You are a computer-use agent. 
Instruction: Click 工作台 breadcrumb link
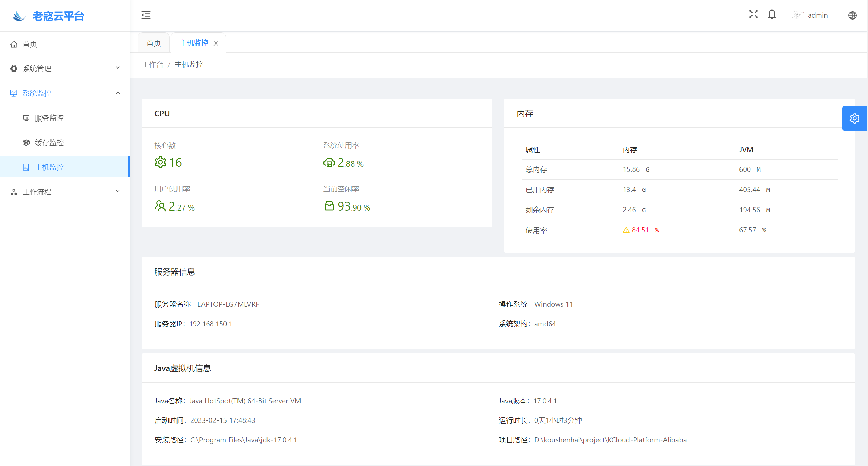[x=152, y=65]
